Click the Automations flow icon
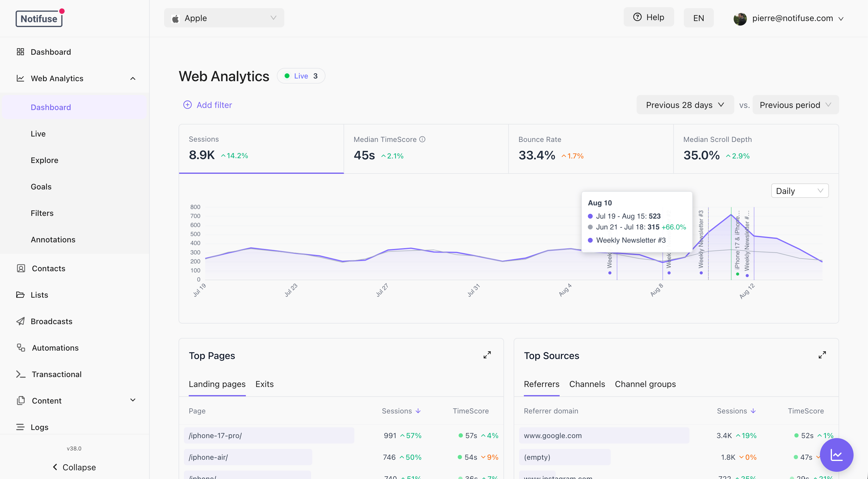The image size is (868, 479). 21,348
